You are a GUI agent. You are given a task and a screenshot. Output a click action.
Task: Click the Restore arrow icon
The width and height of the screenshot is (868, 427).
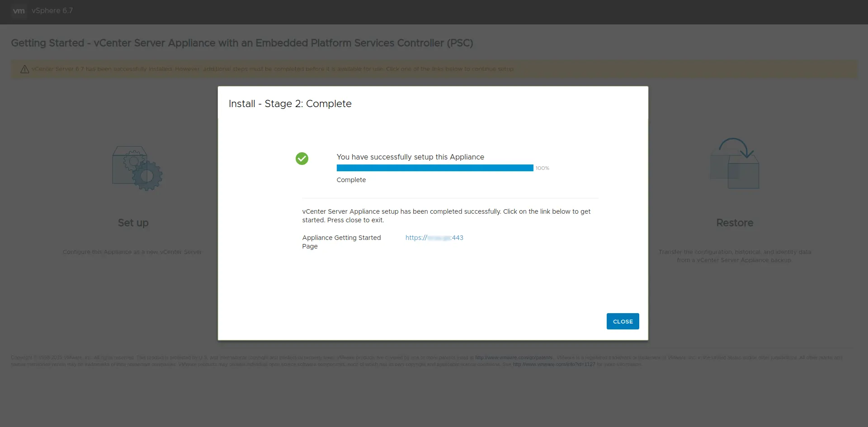click(735, 163)
